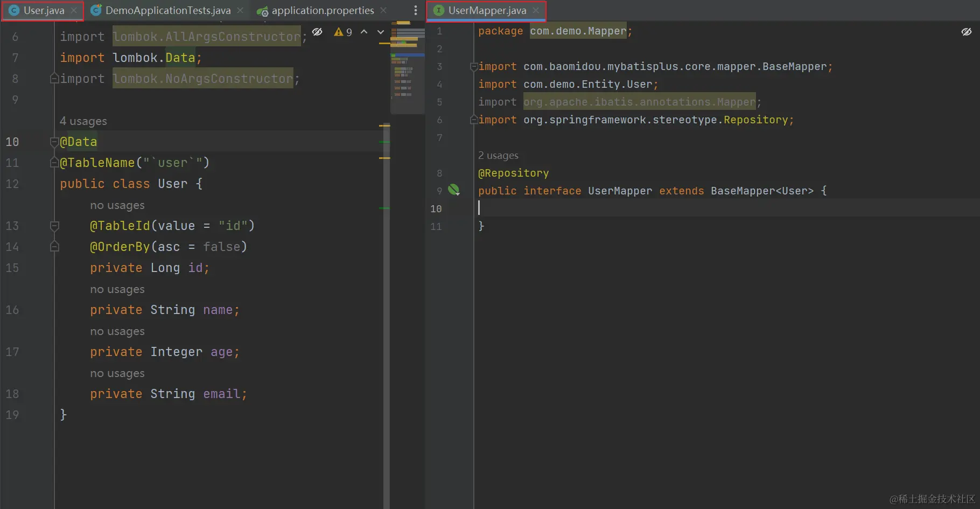980x509 pixels.
Task: Click the com.demo.Mapper package name
Action: (578, 31)
